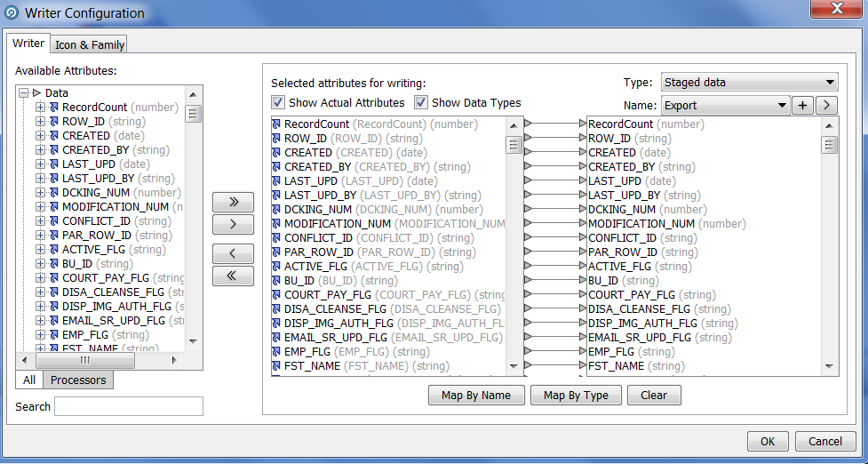Toggle the Show Data Types checkbox

click(x=421, y=102)
